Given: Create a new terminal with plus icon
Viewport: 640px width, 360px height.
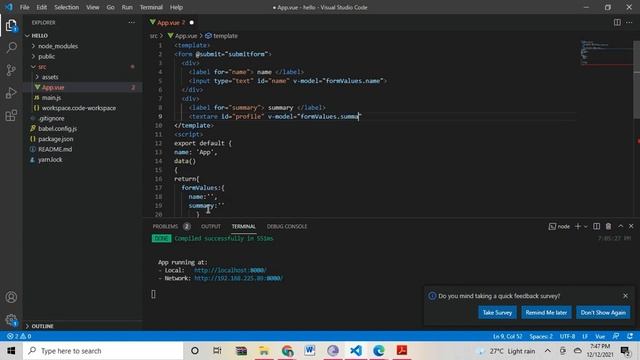Looking at the screenshot, I should pyautogui.click(x=578, y=226).
